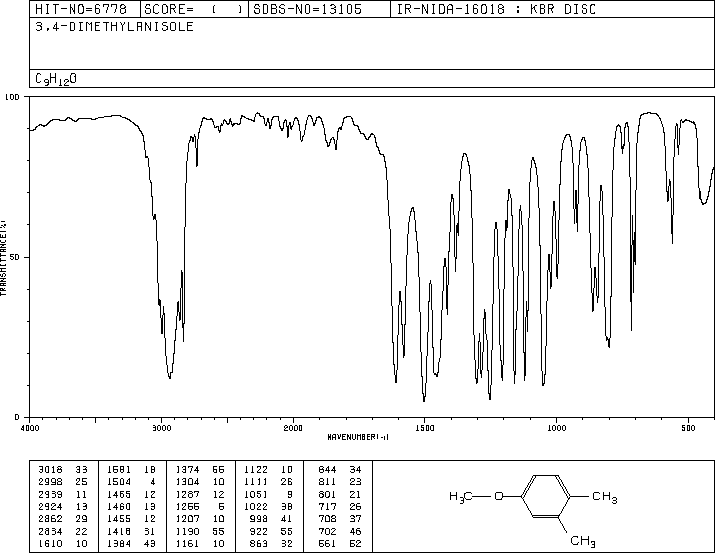Click the 863 peak entry in the table
Viewport: 715px width, 553px height.
tap(271, 544)
